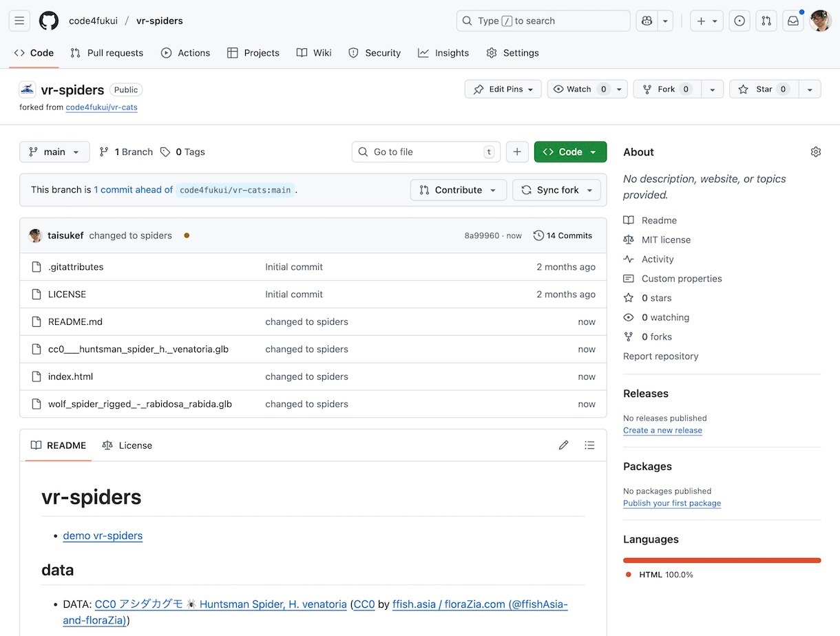Open Copilot dropdown arrow
Viewport: 840px width, 636px height.
tap(665, 21)
